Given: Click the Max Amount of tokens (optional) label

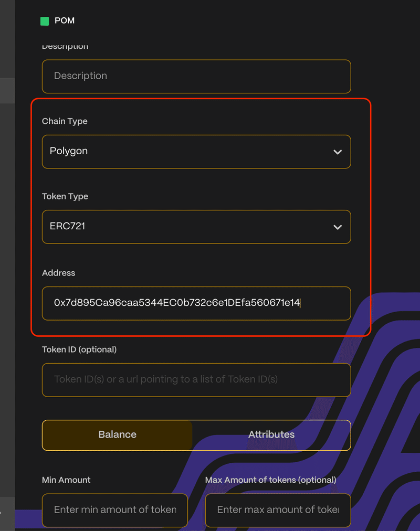Looking at the screenshot, I should 270,480.
